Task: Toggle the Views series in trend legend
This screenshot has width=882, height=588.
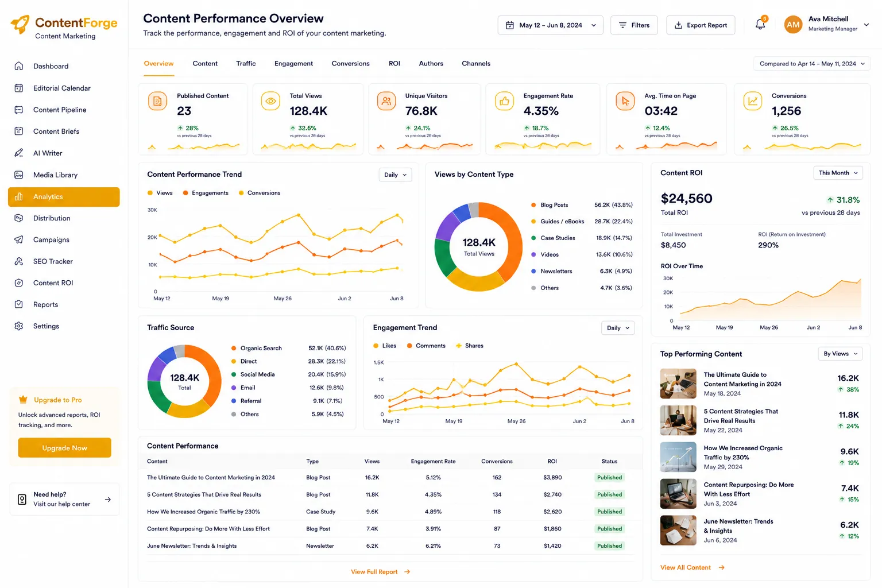Action: click(x=160, y=193)
